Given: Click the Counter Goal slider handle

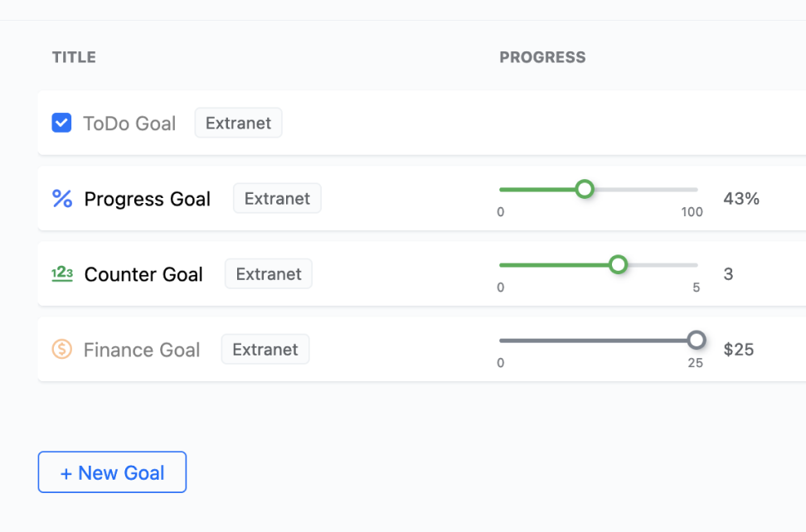Looking at the screenshot, I should coord(618,264).
